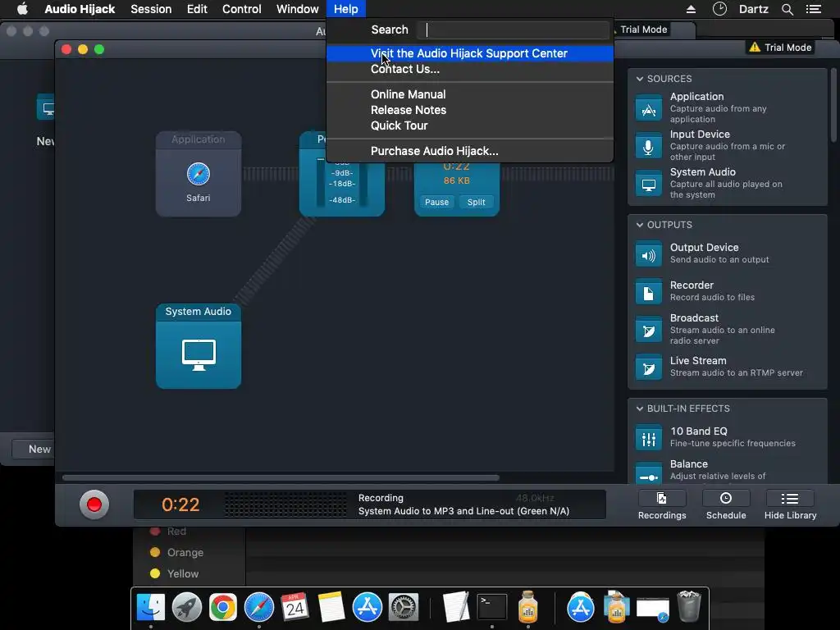
Task: Collapse the OUTPUTS section
Action: pos(640,225)
